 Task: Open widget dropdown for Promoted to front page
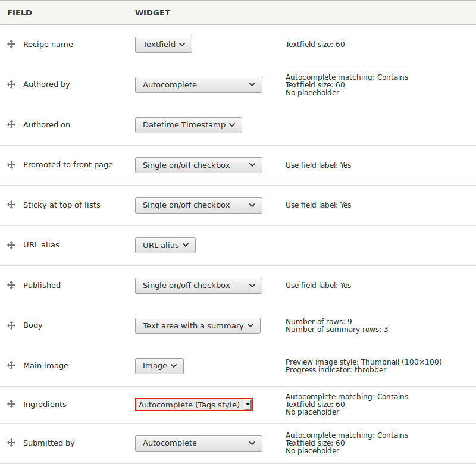click(198, 165)
